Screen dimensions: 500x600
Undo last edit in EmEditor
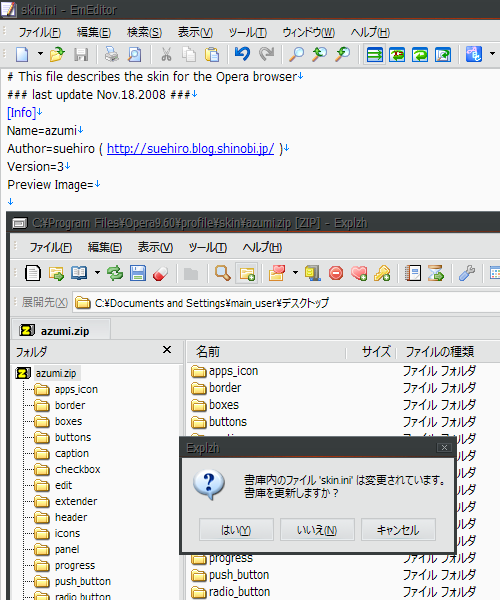point(243,54)
